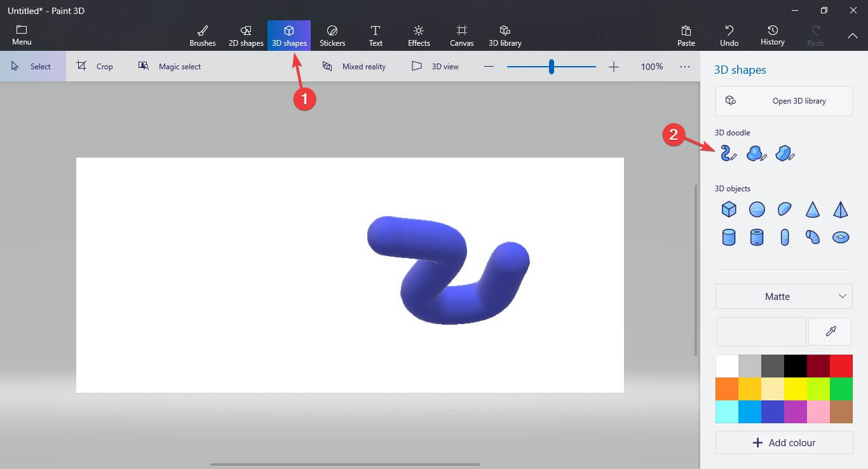Select the cylinder 3D object
This screenshot has width=868, height=469.
point(728,236)
